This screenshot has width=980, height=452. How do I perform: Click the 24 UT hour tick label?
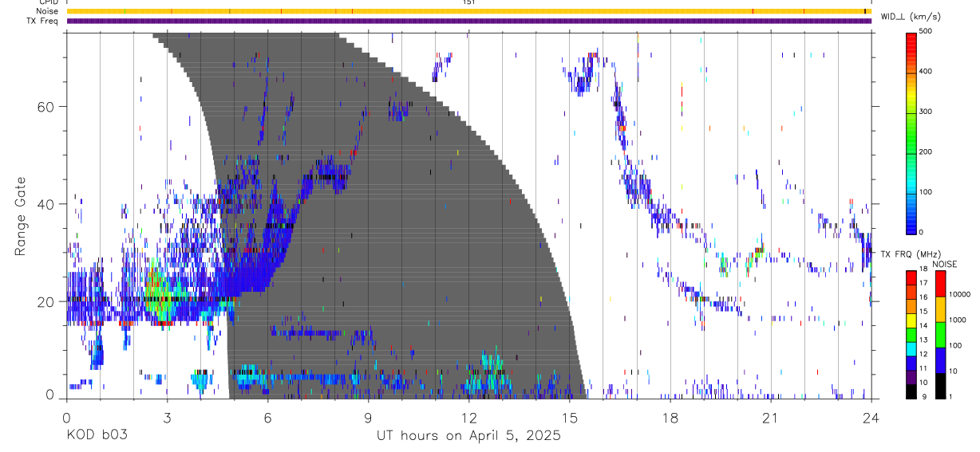(871, 417)
